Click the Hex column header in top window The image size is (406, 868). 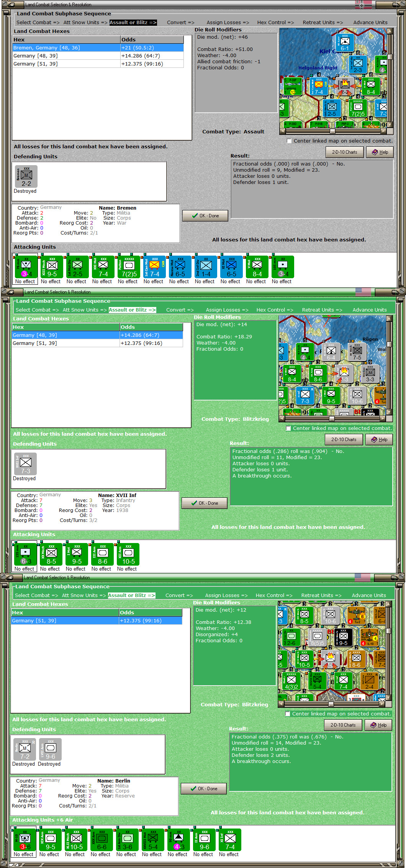66,40
